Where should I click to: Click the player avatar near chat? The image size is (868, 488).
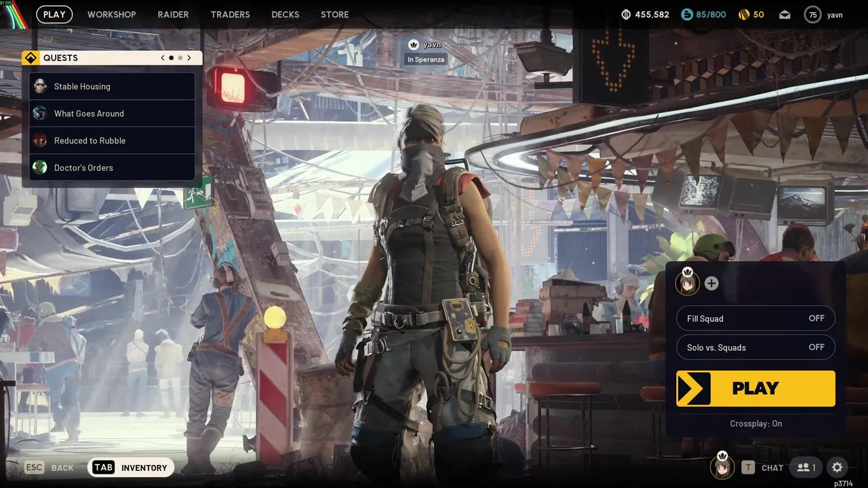[722, 466]
